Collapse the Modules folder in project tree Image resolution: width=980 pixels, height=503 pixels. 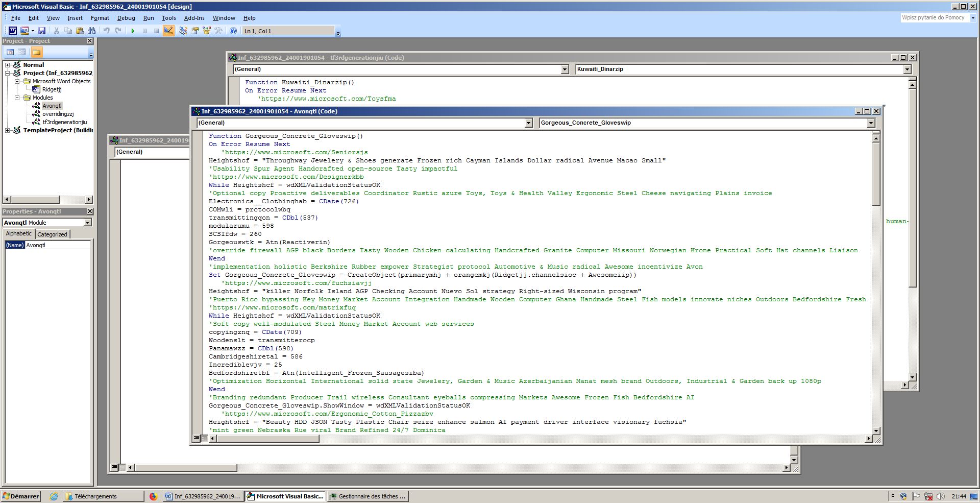[17, 98]
